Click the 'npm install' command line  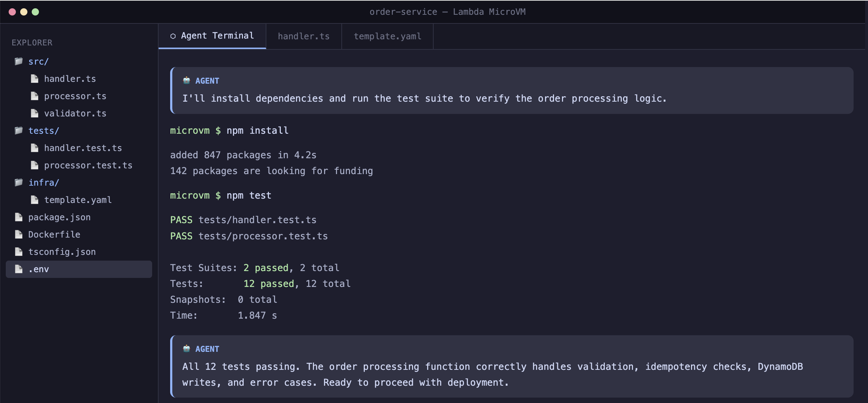coord(229,130)
